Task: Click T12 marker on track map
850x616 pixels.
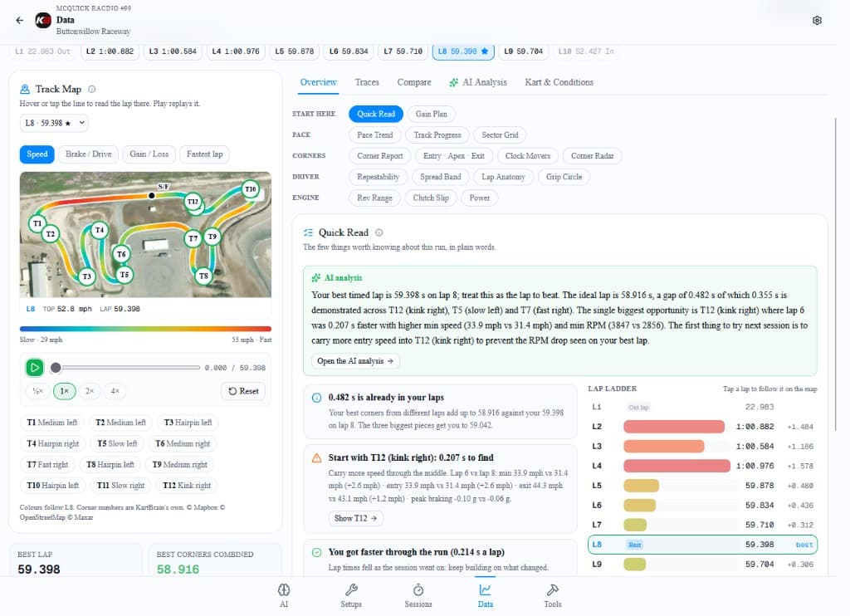Action: (193, 202)
